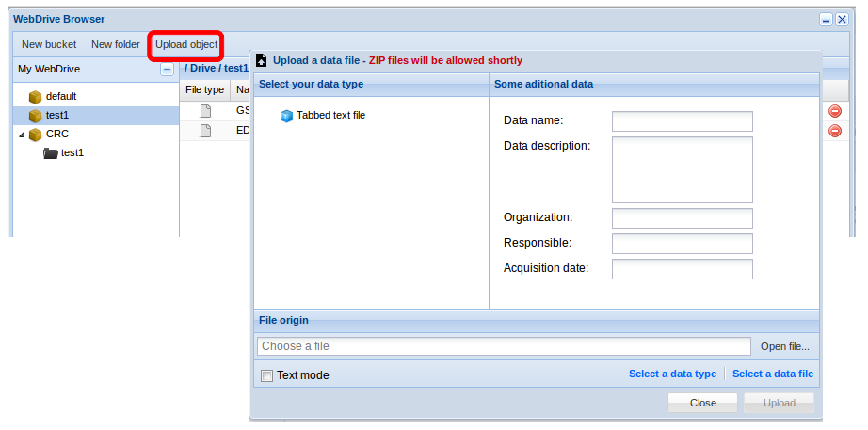Click the Open file... button

(x=785, y=347)
